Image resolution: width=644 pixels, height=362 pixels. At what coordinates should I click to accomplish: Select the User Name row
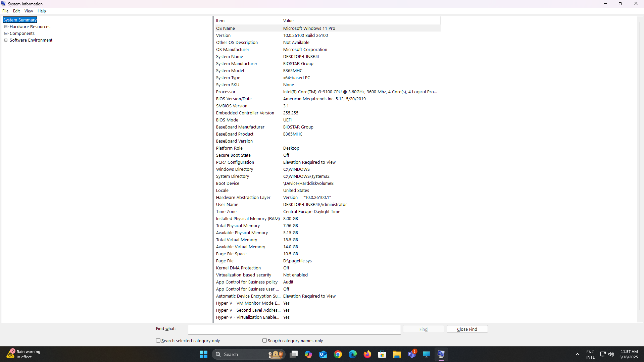tap(328, 205)
